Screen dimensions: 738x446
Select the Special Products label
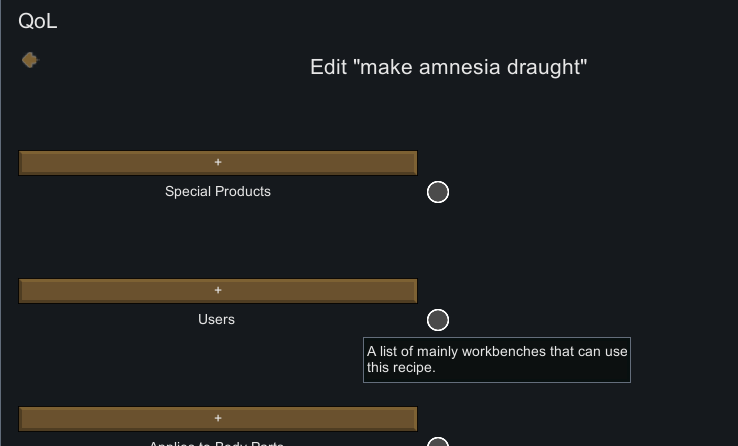(218, 191)
